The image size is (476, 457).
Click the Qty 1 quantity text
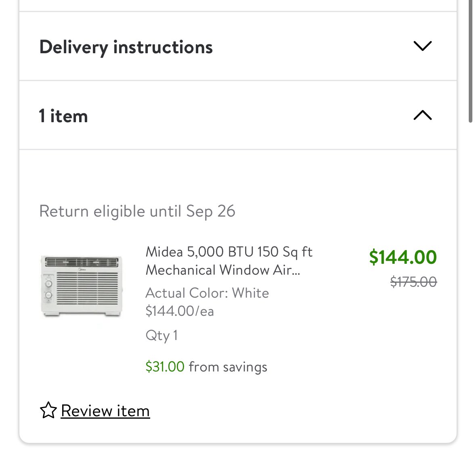161,336
